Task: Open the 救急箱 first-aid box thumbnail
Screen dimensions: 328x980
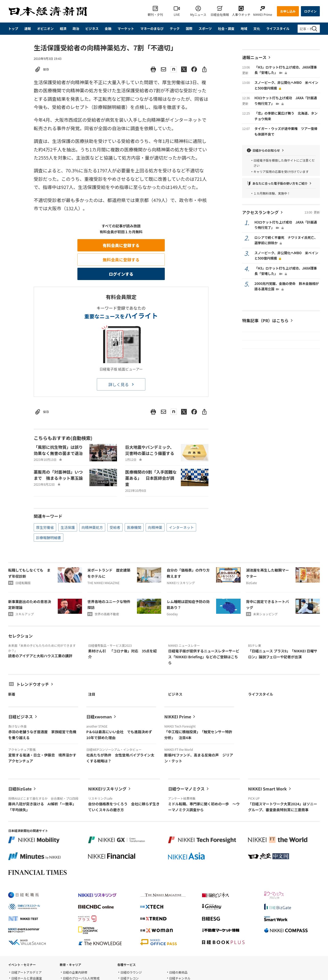Action: (x=195, y=452)
